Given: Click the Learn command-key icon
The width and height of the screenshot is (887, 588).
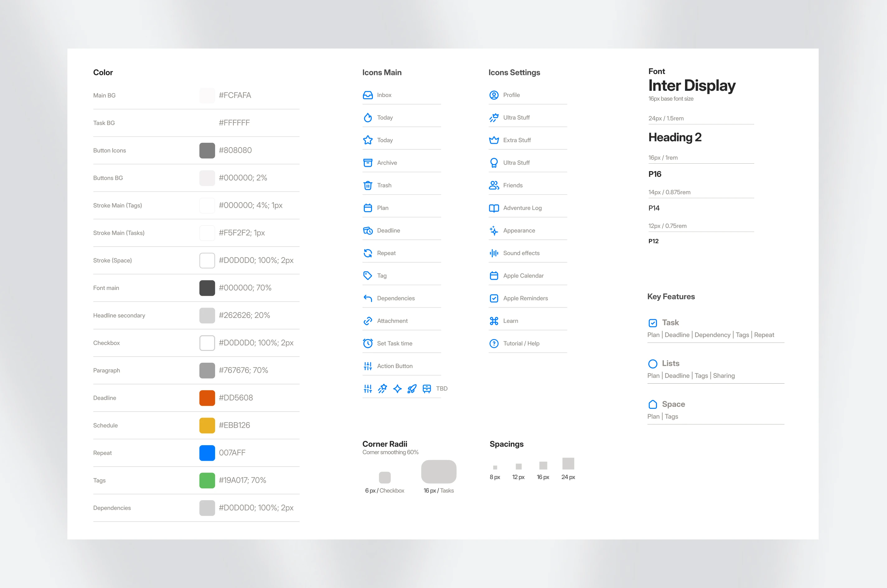Looking at the screenshot, I should (494, 321).
